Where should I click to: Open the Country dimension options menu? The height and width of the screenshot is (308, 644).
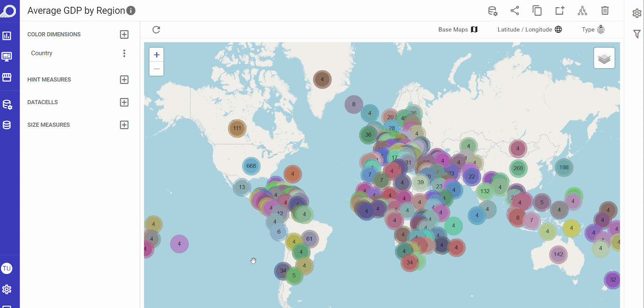click(124, 53)
